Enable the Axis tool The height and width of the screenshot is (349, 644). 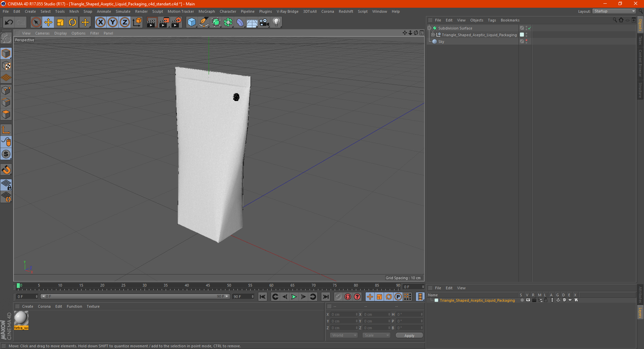click(6, 130)
